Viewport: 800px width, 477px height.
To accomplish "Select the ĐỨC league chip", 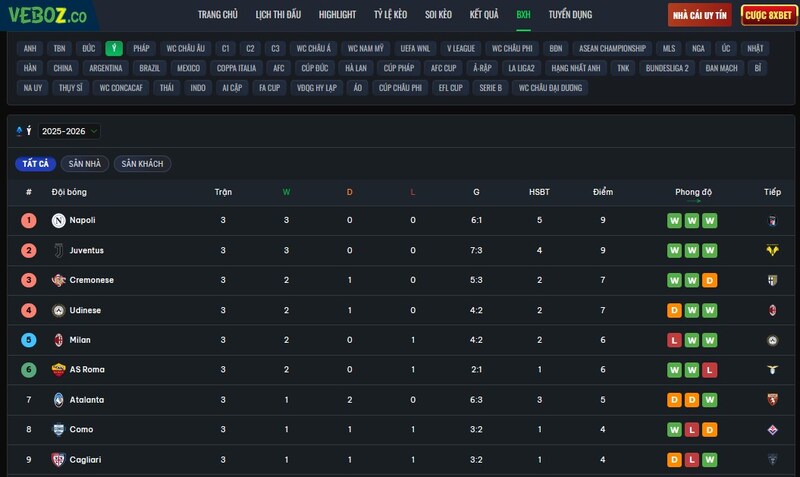I will pos(89,48).
